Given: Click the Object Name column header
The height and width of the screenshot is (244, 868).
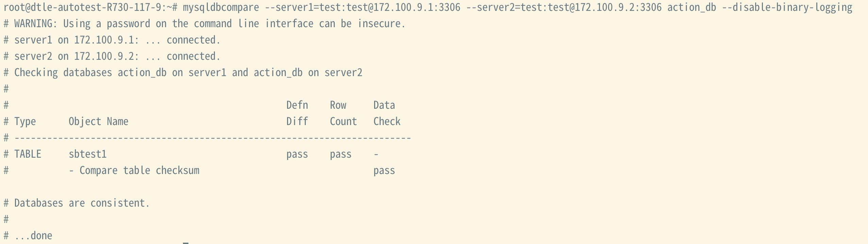Looking at the screenshot, I should (98, 121).
